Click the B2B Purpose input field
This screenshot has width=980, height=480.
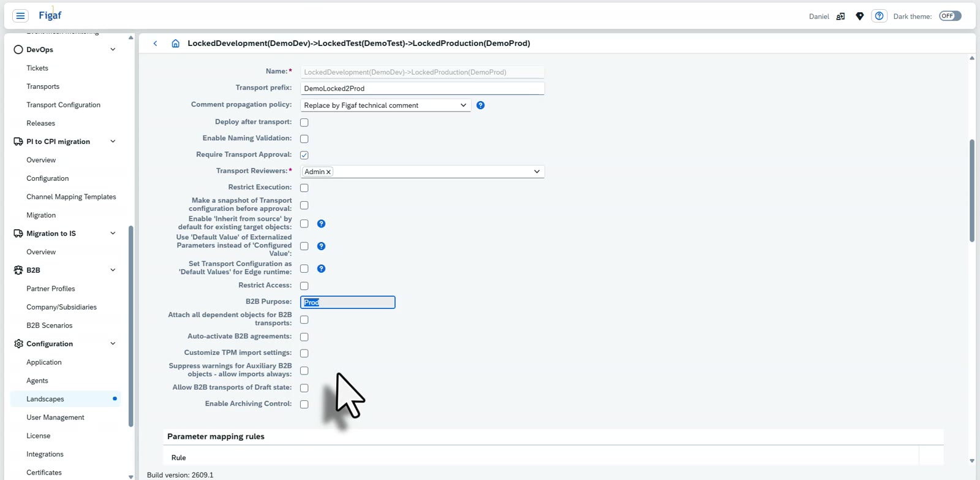(348, 302)
